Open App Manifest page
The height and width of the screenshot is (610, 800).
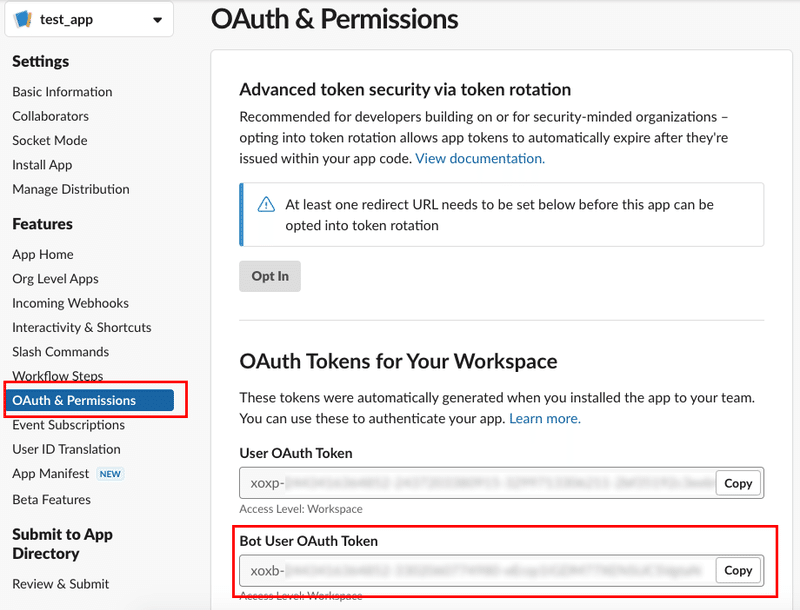(x=51, y=474)
